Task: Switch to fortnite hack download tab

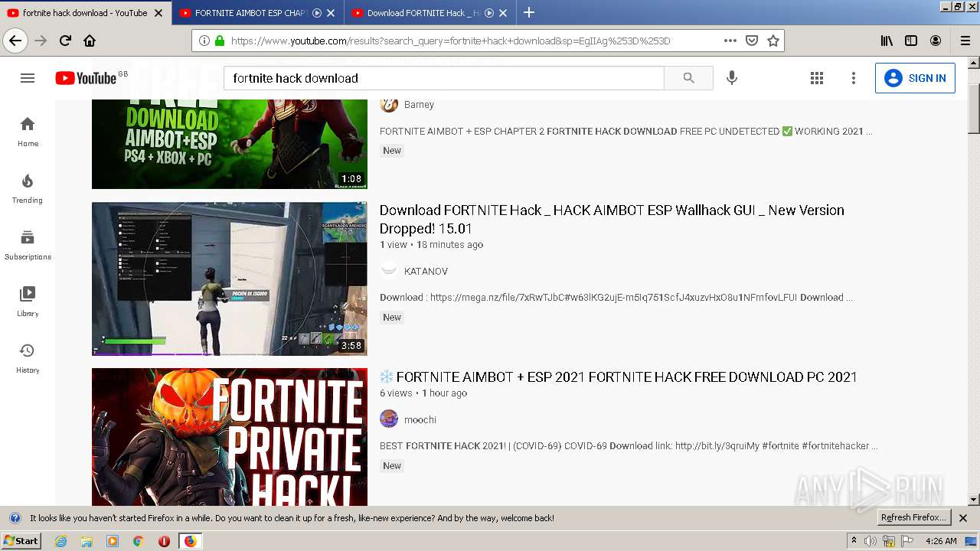Action: (x=84, y=13)
